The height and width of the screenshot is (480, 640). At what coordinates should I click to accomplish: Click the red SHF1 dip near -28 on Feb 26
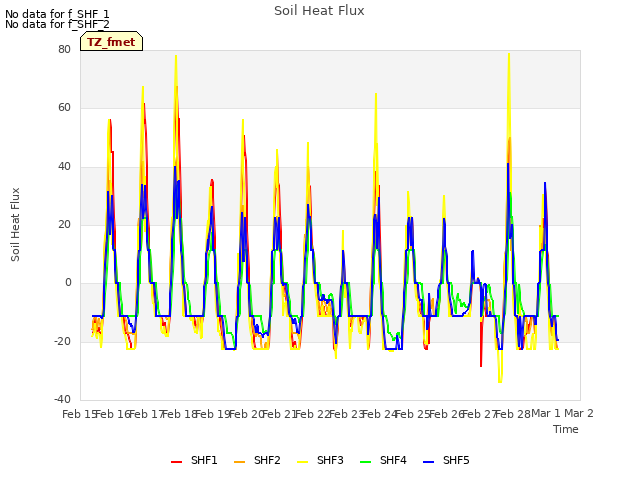[481, 366]
